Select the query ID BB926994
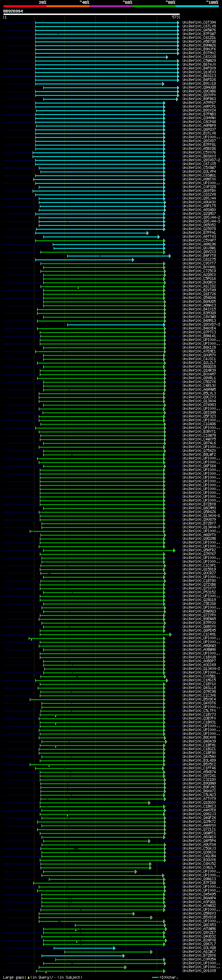Viewport: 222px width, 980px height. click(x=13, y=11)
